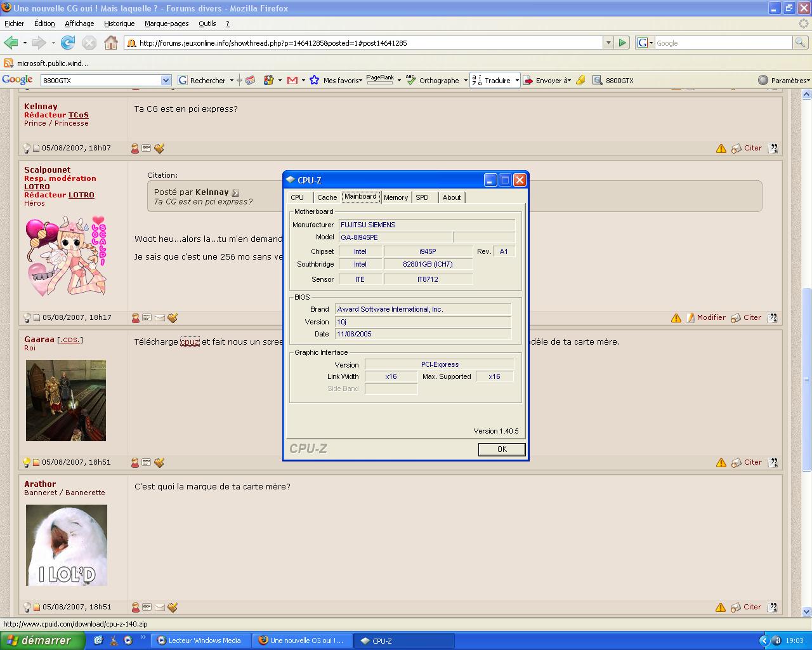Click the PageRank indicator bar
The width and height of the screenshot is (812, 650).
[x=380, y=80]
